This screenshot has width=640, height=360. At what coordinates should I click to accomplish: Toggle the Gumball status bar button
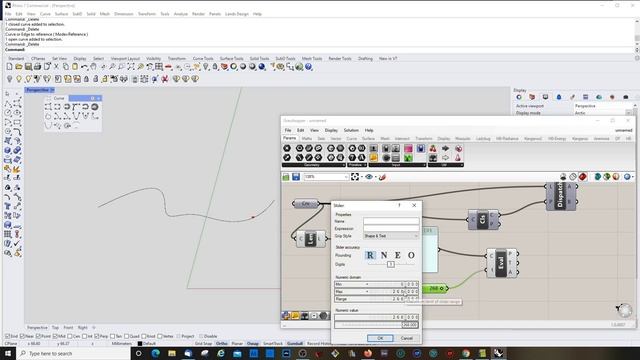pyautogui.click(x=295, y=344)
